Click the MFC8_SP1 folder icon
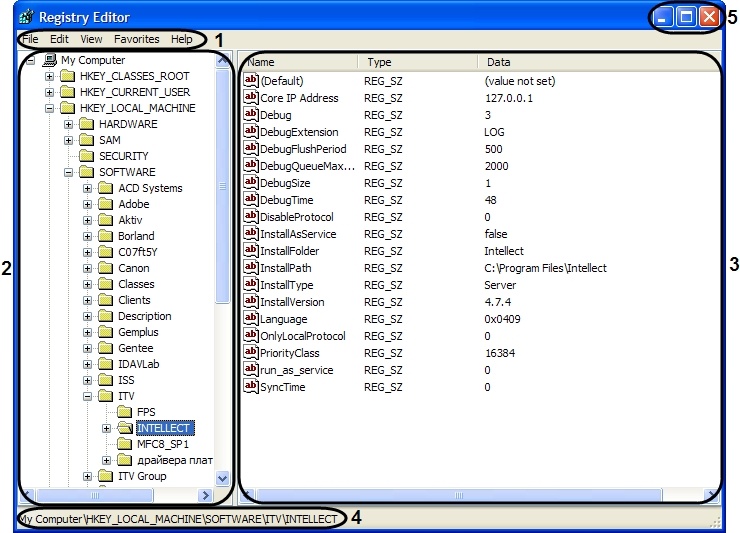 tap(125, 444)
